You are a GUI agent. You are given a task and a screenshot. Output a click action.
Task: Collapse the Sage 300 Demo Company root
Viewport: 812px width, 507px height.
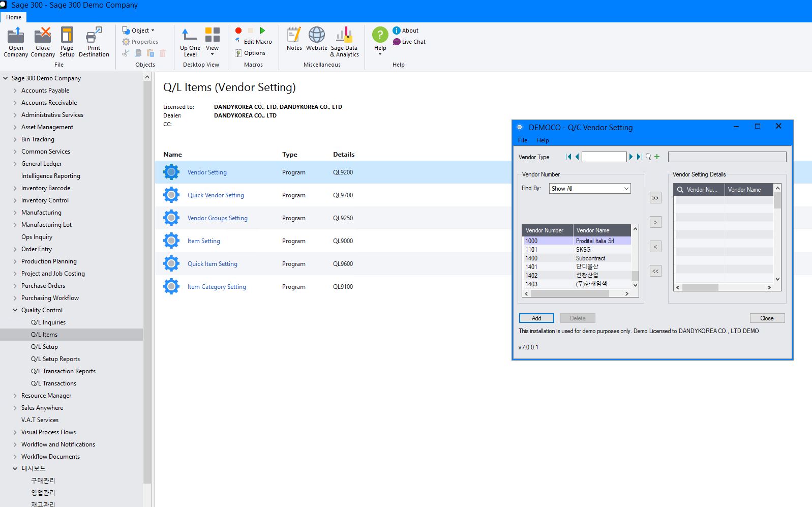pyautogui.click(x=5, y=78)
